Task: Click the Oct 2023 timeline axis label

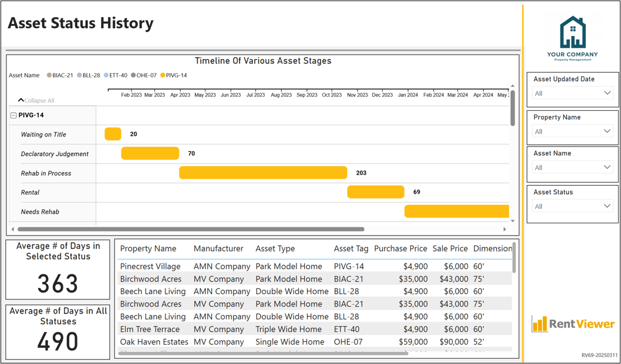Action: (x=332, y=95)
